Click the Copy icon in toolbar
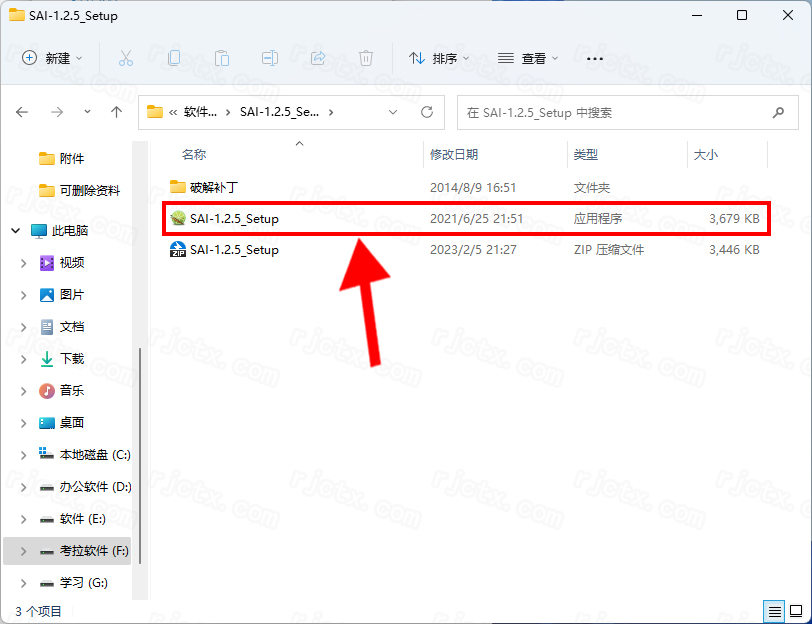The width and height of the screenshot is (812, 624). (174, 58)
